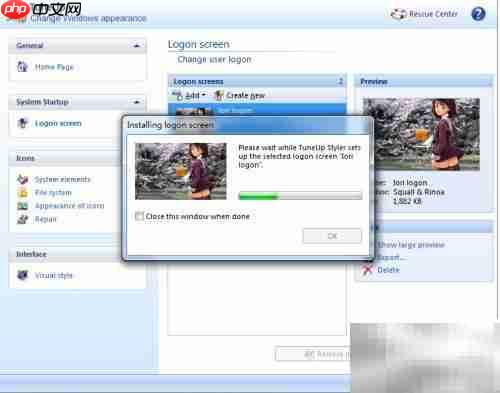Click the Home Page icon
This screenshot has width=500, height=393.
pos(22,67)
